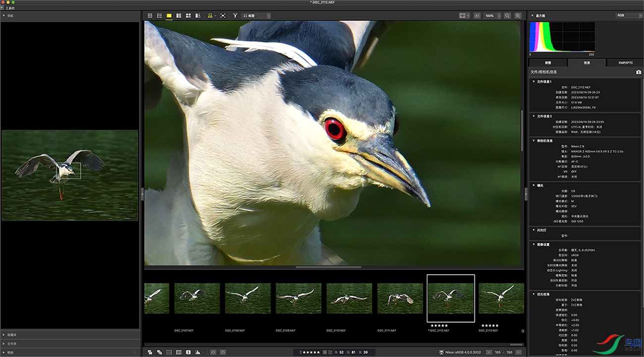Switch to thumbnail list view
Screen dimensions: 644x357
160,16
